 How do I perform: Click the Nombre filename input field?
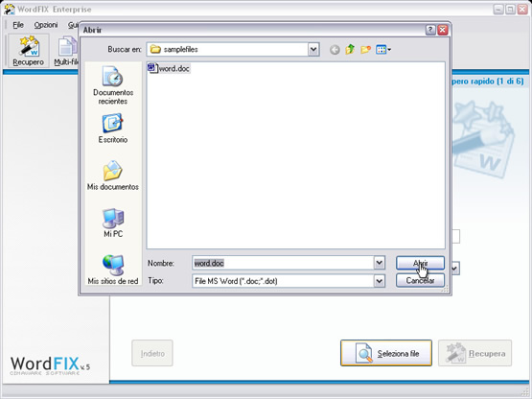284,263
